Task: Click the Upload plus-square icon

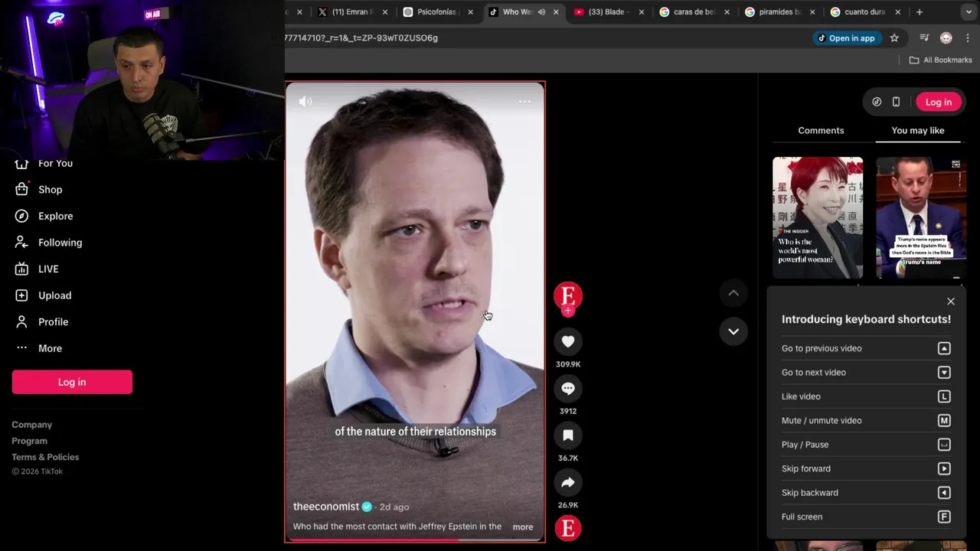Action: [x=22, y=295]
